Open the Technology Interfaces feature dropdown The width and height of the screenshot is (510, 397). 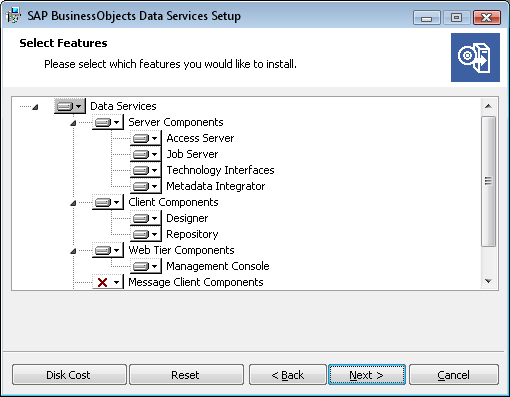click(x=146, y=170)
